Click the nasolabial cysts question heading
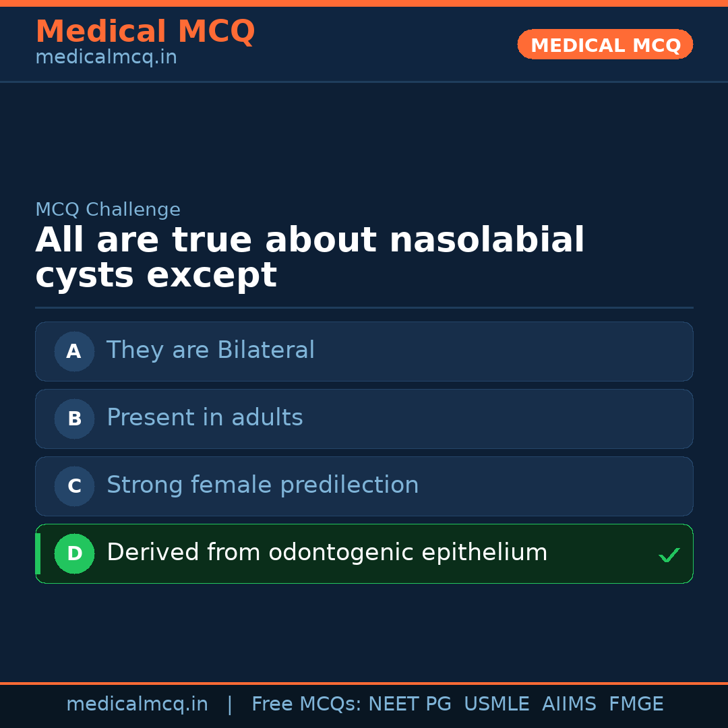728x728 pixels. click(309, 257)
